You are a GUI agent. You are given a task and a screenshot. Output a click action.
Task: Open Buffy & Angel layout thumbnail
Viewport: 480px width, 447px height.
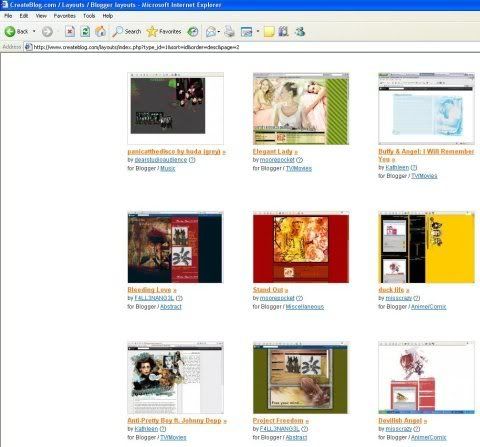[426, 108]
